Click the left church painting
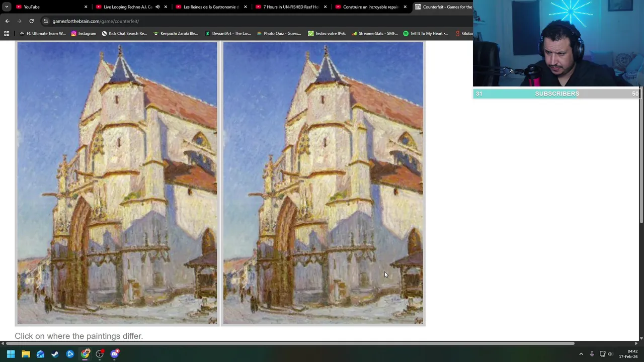 pos(117,183)
